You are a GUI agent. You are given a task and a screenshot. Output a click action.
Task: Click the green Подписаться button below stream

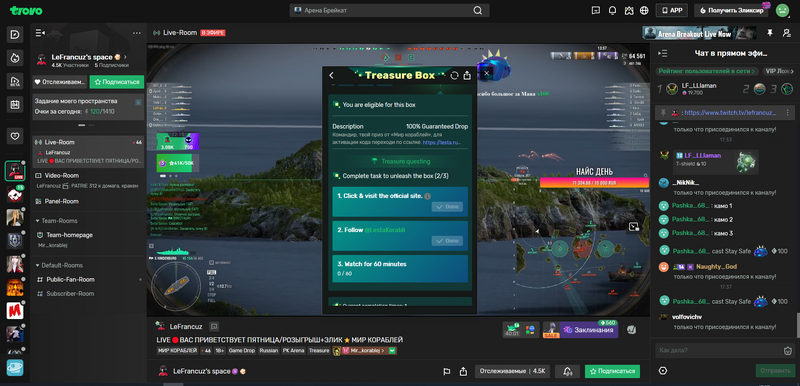pyautogui.click(x=612, y=371)
